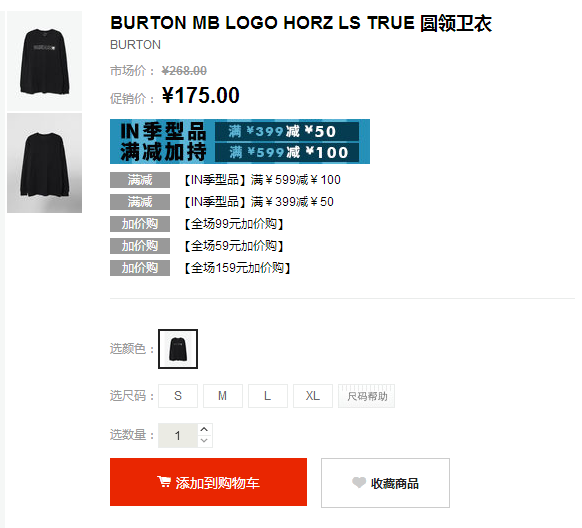Select size L
The height and width of the screenshot is (528, 582).
point(268,396)
